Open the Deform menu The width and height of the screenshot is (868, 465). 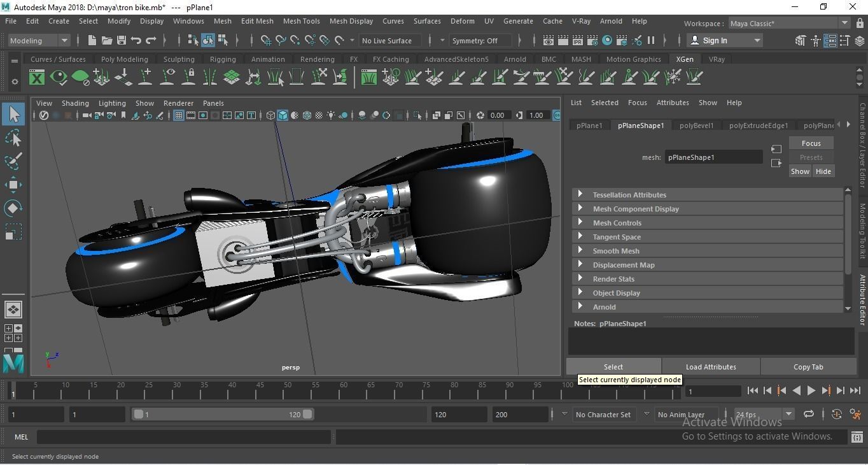462,21
